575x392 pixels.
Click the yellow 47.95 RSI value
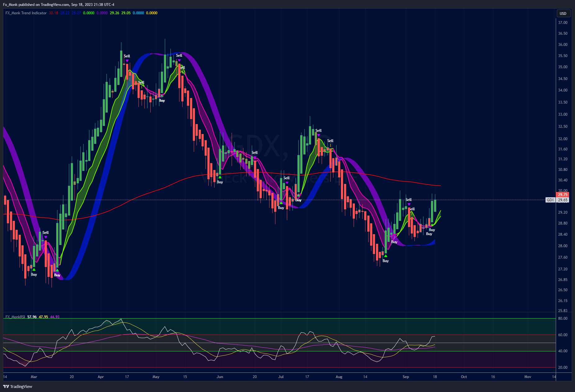tap(43, 317)
